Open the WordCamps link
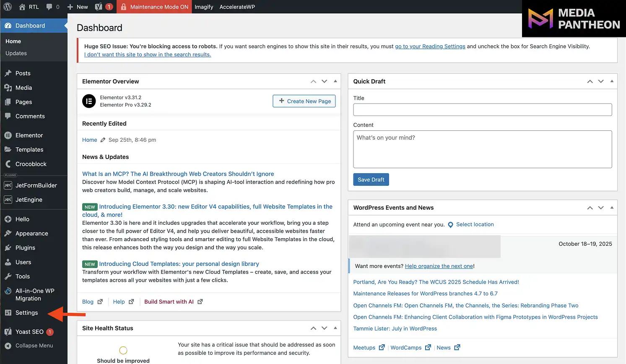The width and height of the screenshot is (626, 364). coord(410,347)
